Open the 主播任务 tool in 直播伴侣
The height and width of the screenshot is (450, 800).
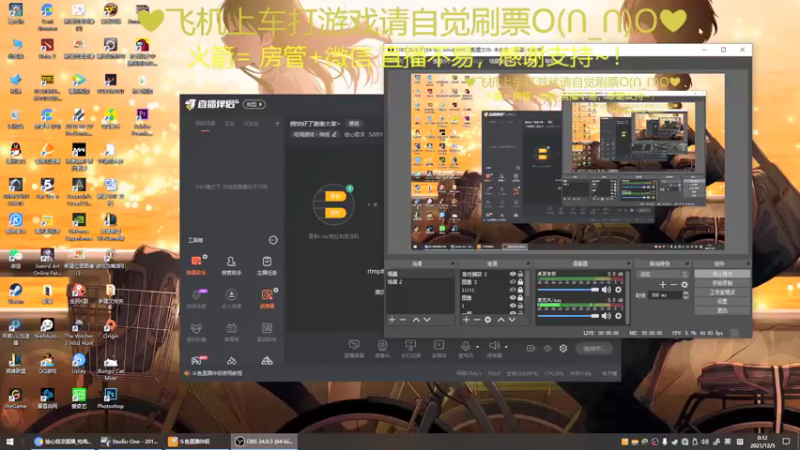(x=267, y=265)
